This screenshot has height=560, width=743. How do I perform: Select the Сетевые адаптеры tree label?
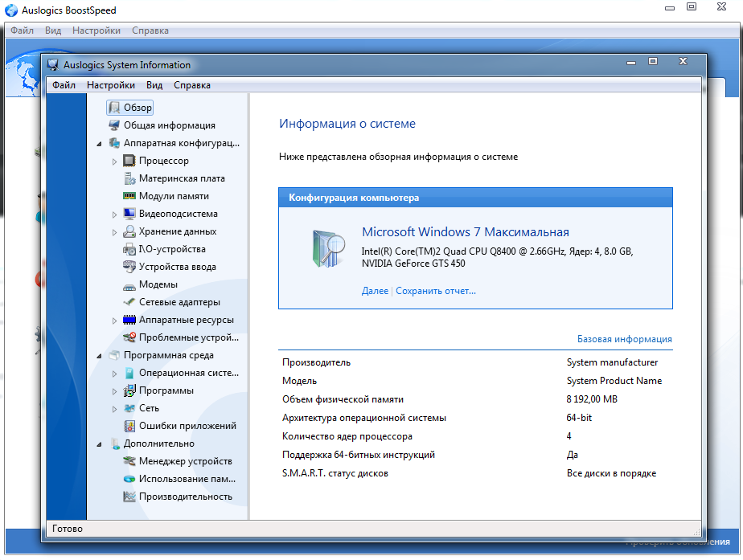(x=179, y=302)
